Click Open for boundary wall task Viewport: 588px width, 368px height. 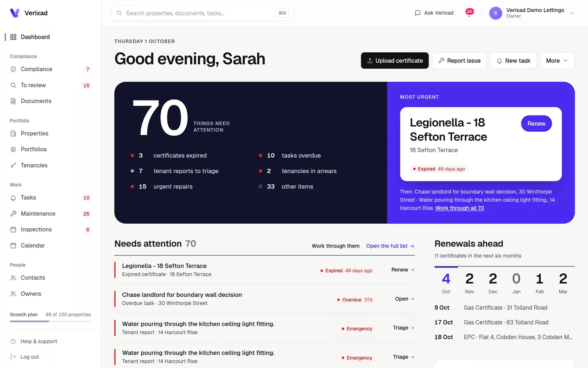(405, 299)
